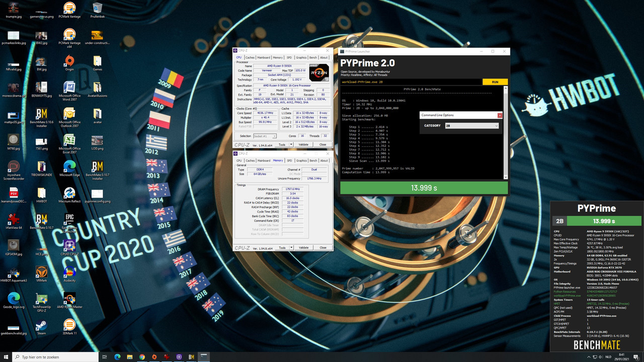Image resolution: width=644 pixels, height=362 pixels.
Task: Open Steam desktop shortcut
Action: 41,327
